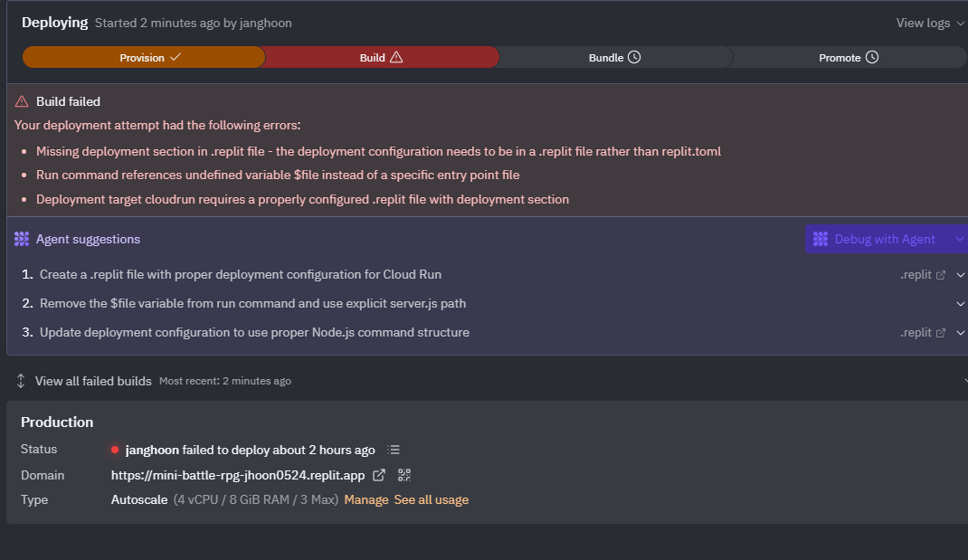
Task: Expand the third agent suggestion chevron
Action: (960, 332)
